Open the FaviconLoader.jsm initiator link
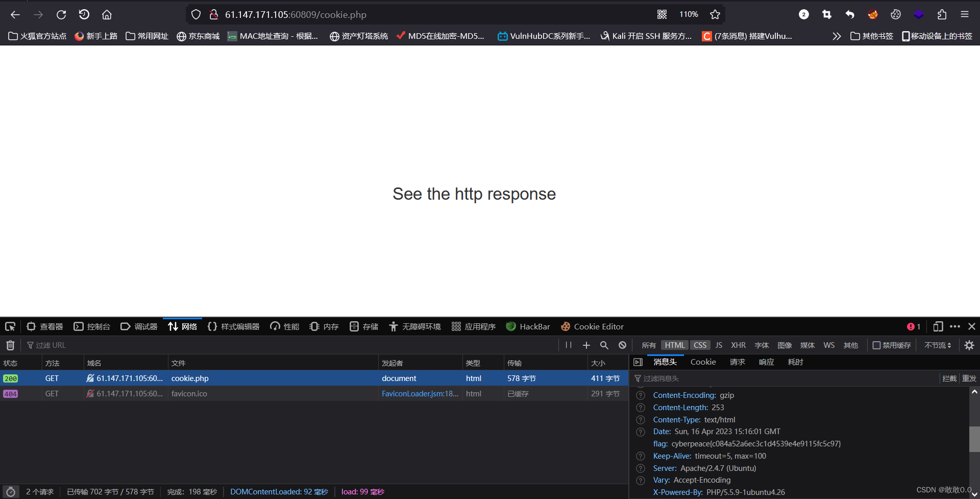The width and height of the screenshot is (980, 499). (x=420, y=393)
